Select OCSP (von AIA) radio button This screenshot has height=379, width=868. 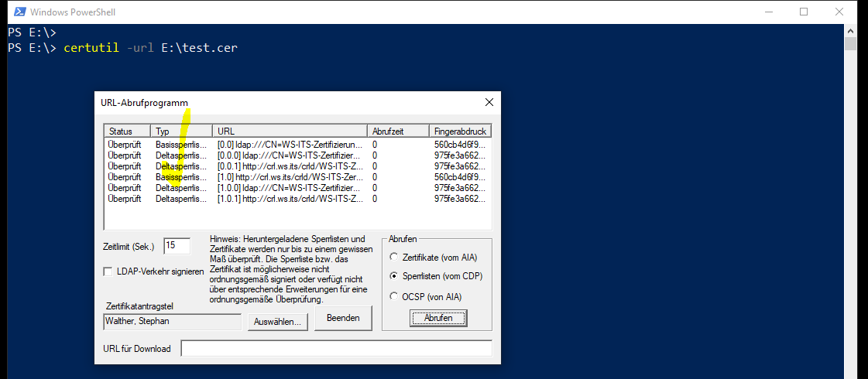(x=393, y=296)
